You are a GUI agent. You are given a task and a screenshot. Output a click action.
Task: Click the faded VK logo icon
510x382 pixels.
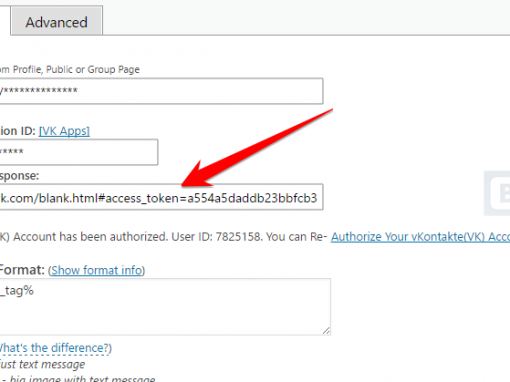pyautogui.click(x=497, y=193)
